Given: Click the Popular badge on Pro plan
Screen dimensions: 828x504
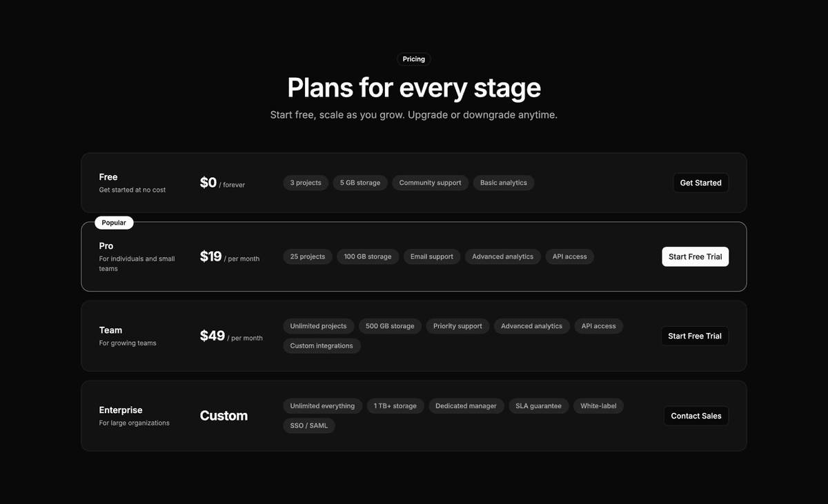Looking at the screenshot, I should (x=113, y=222).
